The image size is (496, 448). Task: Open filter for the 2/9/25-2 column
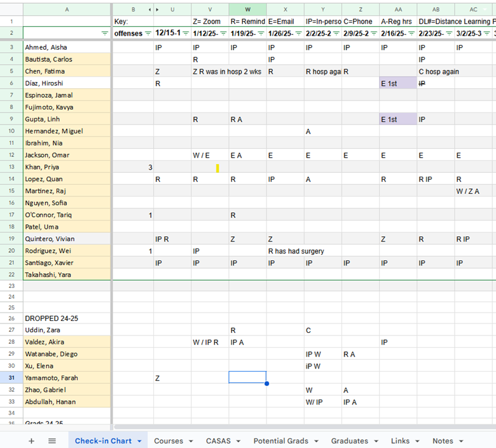374,33
